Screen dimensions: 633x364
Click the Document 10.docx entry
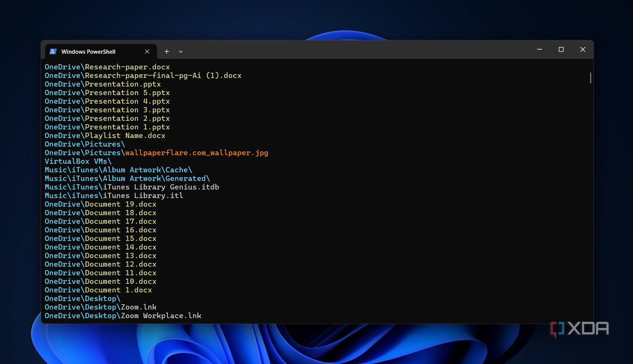point(101,281)
